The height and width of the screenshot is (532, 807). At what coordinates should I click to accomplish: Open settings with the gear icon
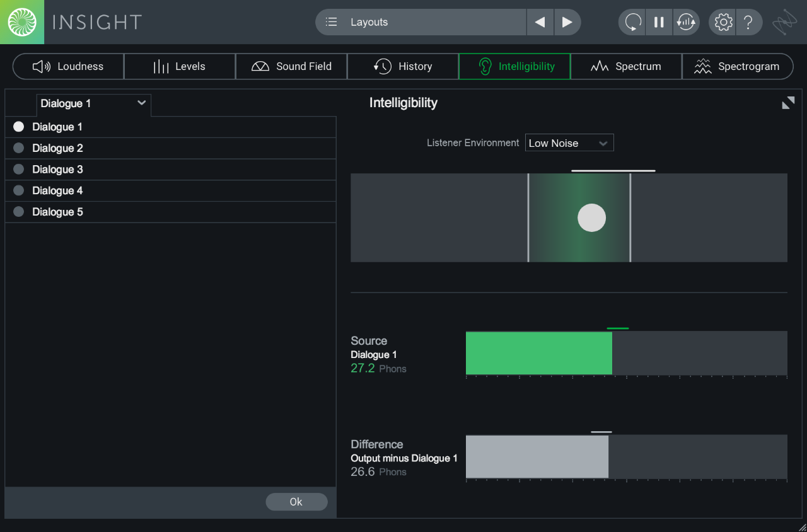723,23
